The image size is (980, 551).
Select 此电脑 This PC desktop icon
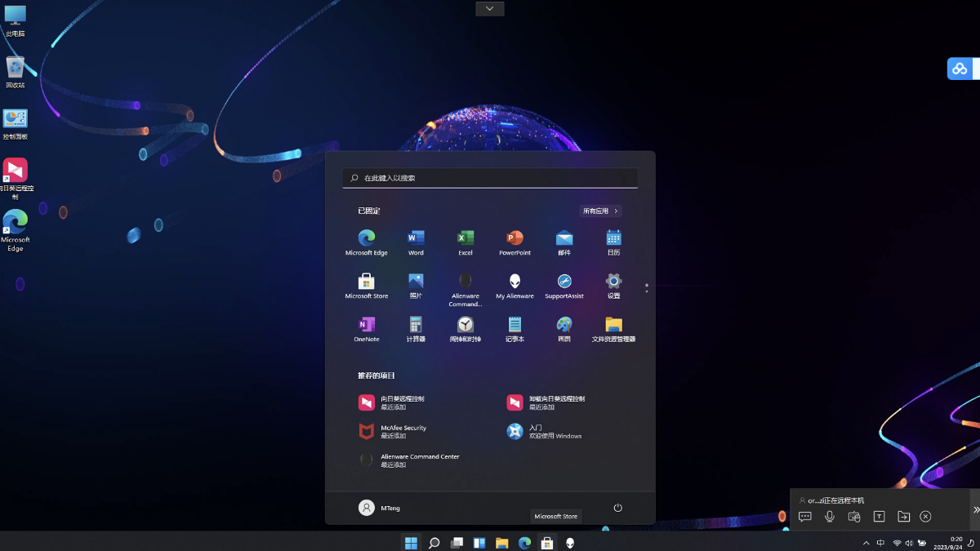15,20
